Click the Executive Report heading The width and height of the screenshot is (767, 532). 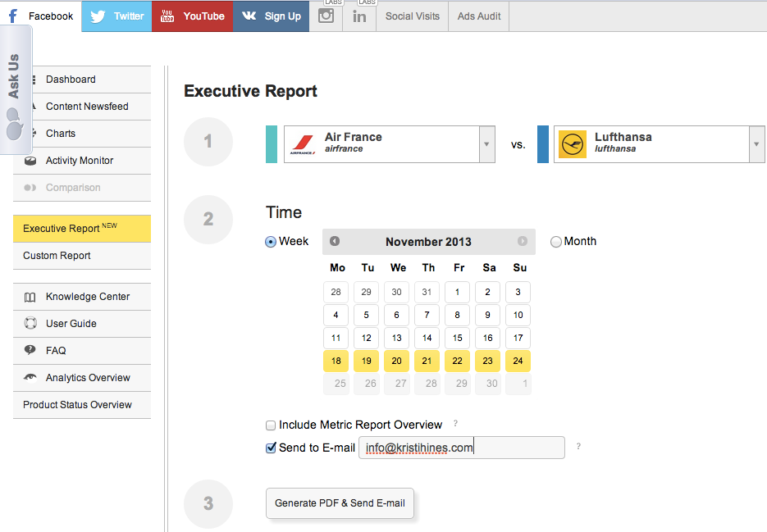[x=250, y=91]
